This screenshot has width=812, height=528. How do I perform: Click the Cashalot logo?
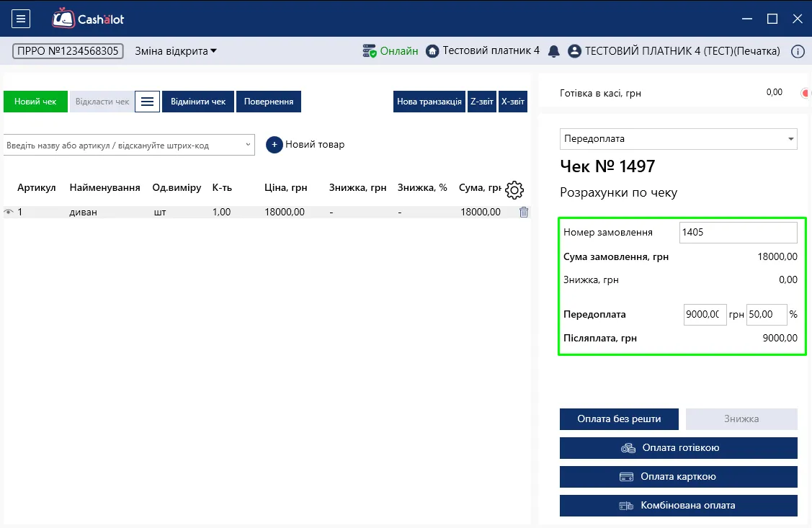88,19
